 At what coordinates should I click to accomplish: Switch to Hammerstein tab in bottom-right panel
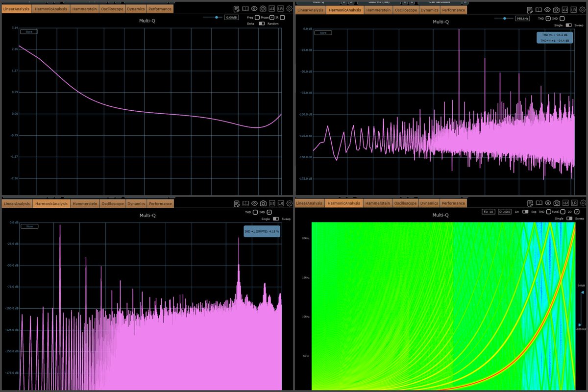point(378,203)
